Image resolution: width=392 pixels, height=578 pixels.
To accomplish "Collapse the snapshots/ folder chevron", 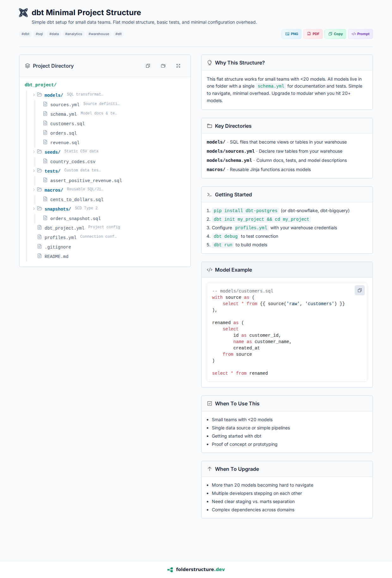I will pos(34,209).
